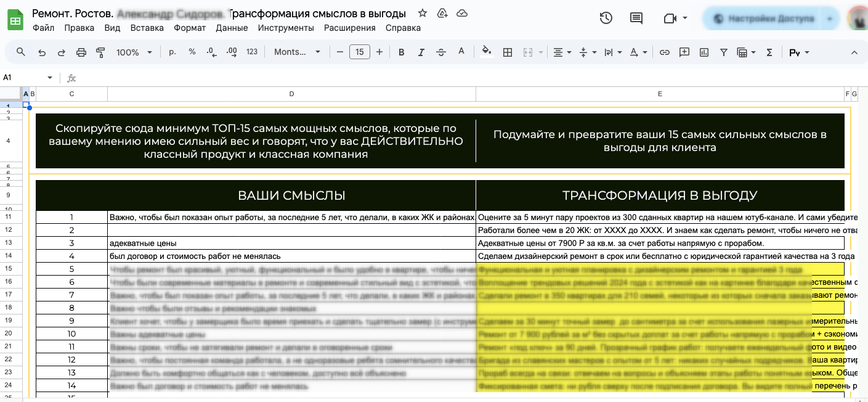868x402 pixels.
Task: Increase font size with plus button
Action: point(379,52)
